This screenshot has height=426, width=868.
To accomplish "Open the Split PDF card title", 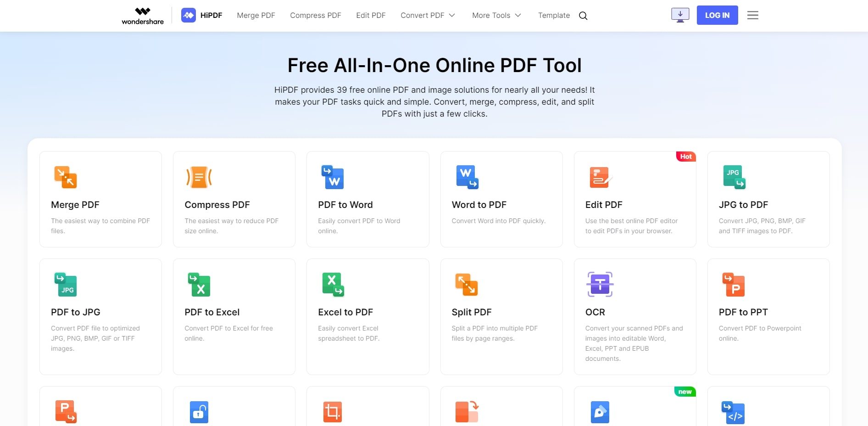I will pos(472,312).
